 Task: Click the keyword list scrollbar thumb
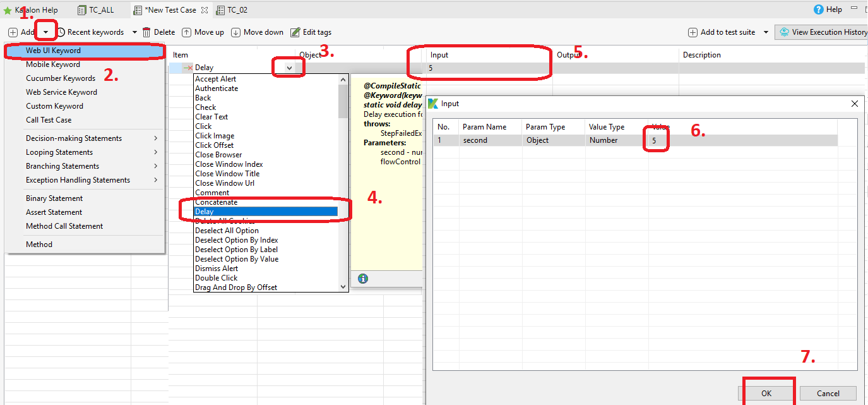point(343,101)
